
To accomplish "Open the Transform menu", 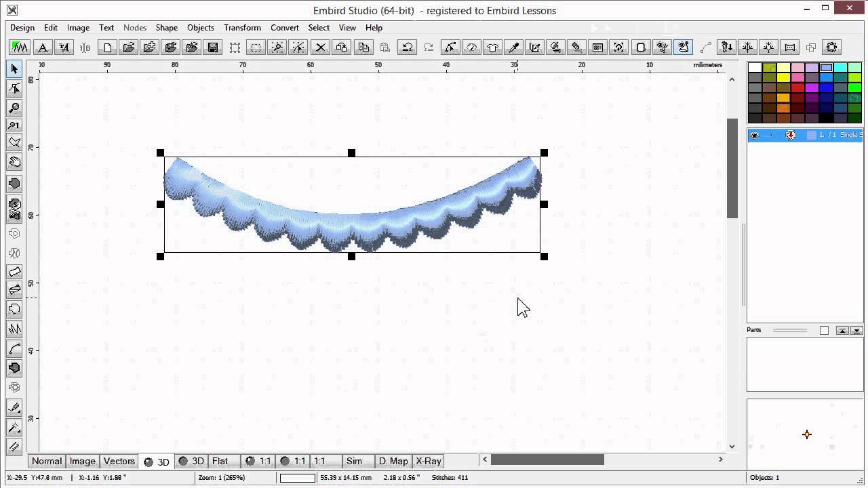I will pyautogui.click(x=242, y=28).
